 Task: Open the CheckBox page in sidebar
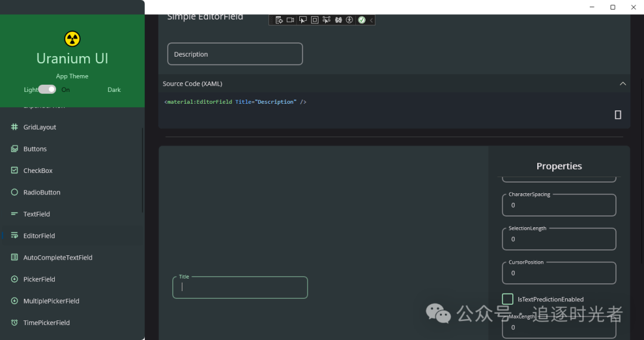point(38,171)
